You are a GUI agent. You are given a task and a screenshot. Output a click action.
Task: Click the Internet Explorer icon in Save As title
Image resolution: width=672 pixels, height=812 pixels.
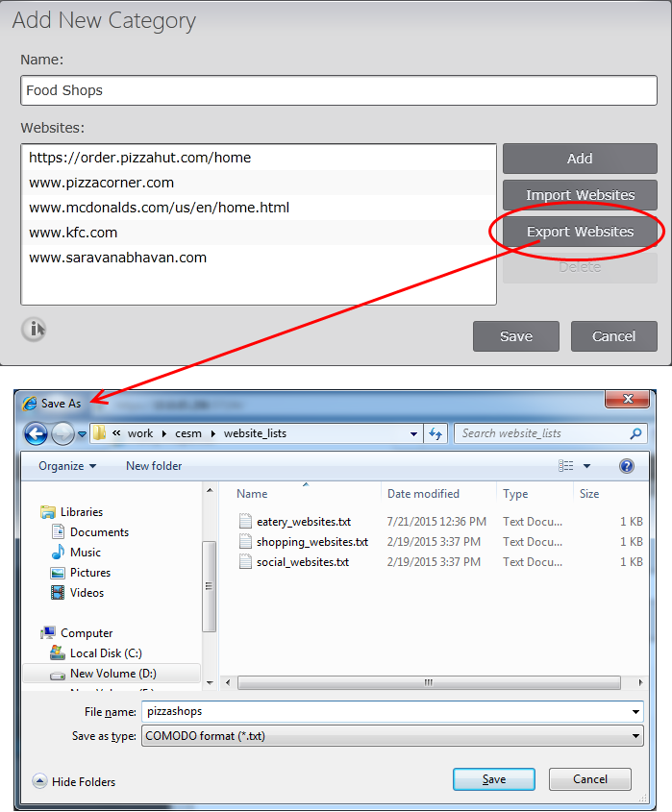coord(30,404)
